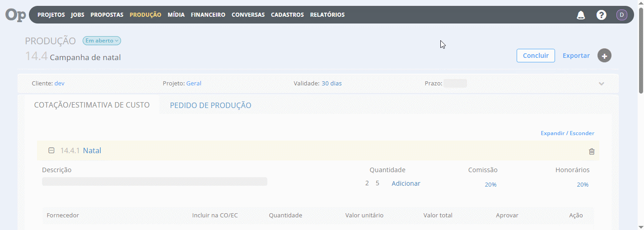644x230 pixels.
Task: Click the Op logo icon
Action: (16, 15)
